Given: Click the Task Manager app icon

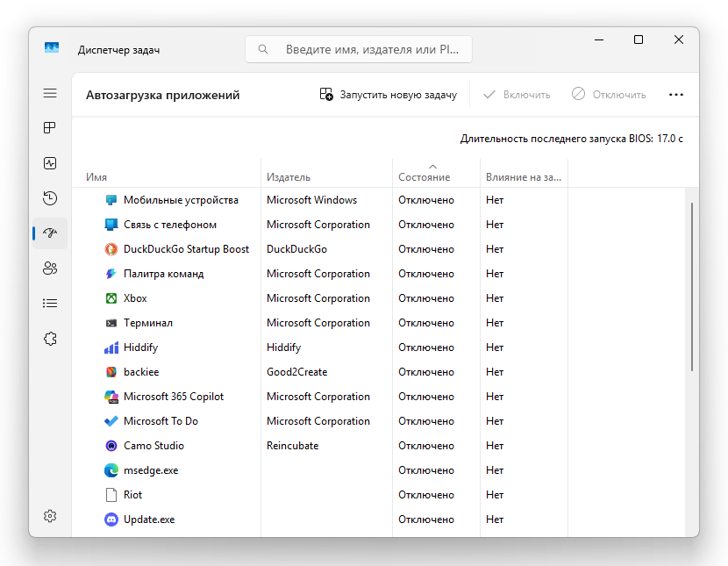Looking at the screenshot, I should tap(52, 47).
